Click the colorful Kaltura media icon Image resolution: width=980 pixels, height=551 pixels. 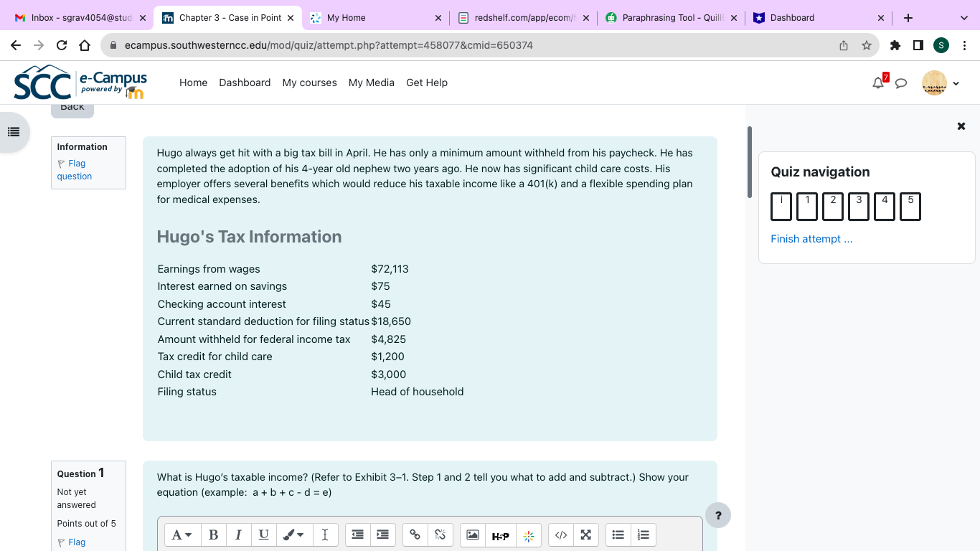529,535
